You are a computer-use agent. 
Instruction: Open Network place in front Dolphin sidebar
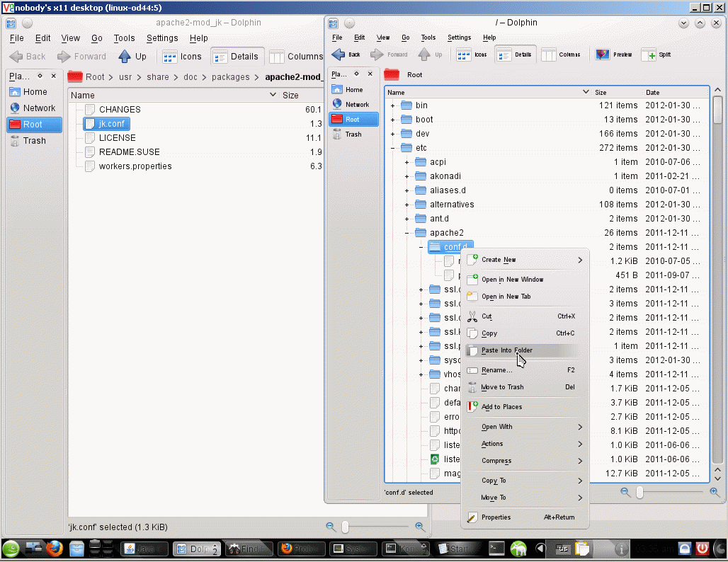click(x=353, y=105)
